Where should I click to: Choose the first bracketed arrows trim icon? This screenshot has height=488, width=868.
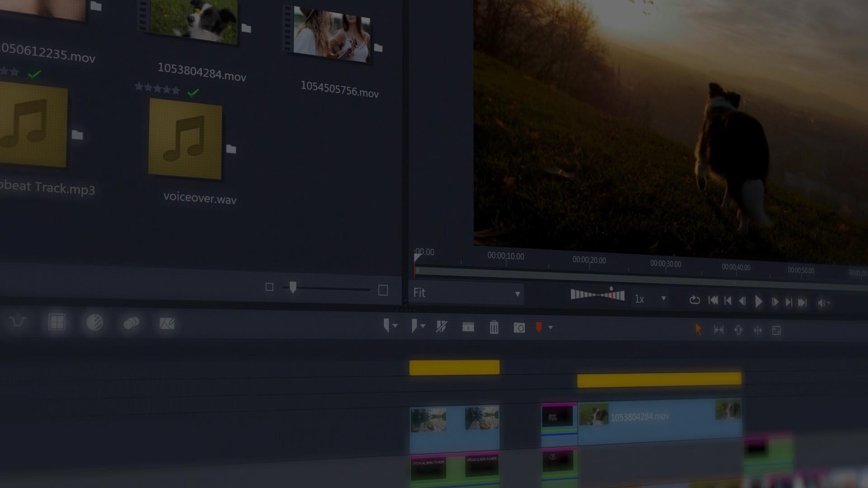click(719, 330)
